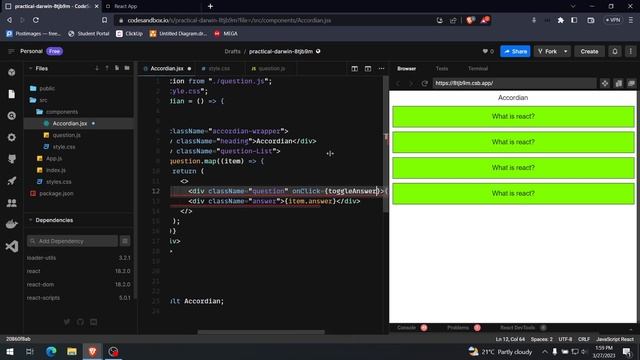Click the Share button
Viewport: 640px width, 360px height.
(515, 51)
